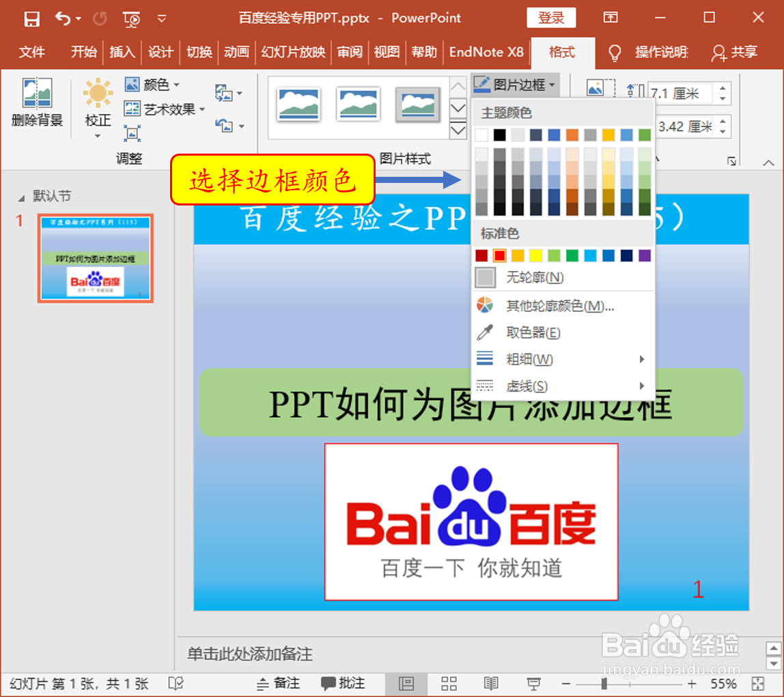Click zoom in plus button

click(692, 683)
